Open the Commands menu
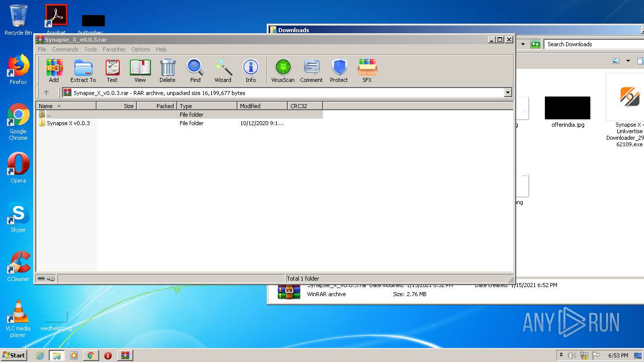This screenshot has width=644, height=362. pyautogui.click(x=65, y=49)
